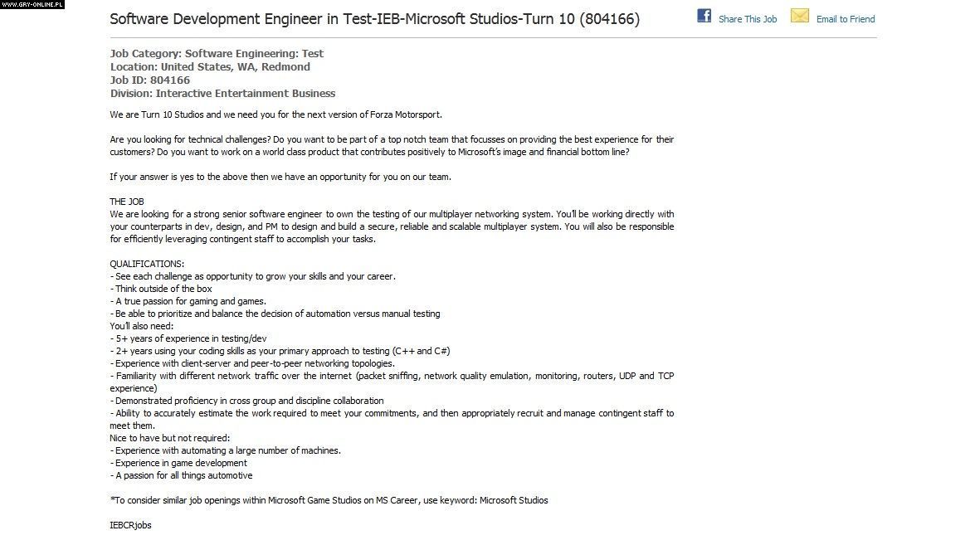Open the Email to Friend link
The image size is (980, 540).
845,19
